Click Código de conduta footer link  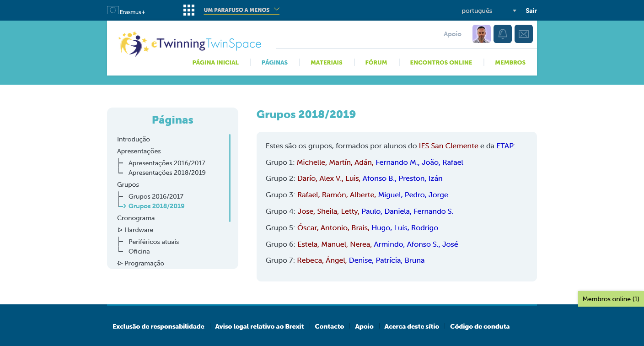pyautogui.click(x=480, y=326)
